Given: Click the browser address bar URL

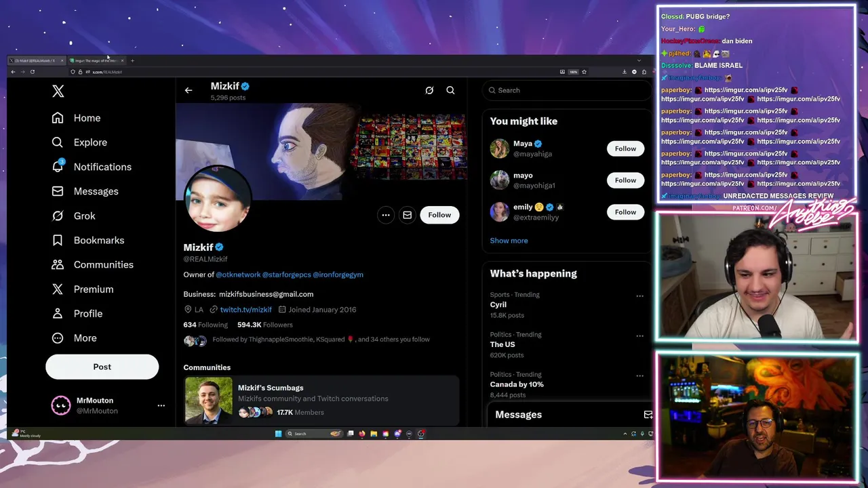Looking at the screenshot, I should tap(107, 72).
